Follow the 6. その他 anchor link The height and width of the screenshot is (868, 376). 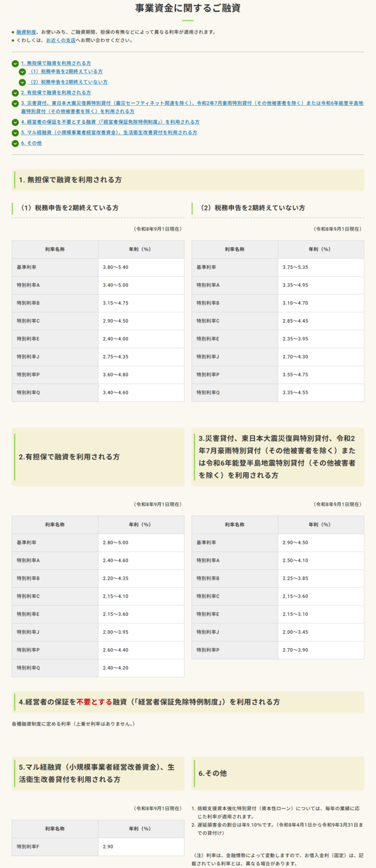tap(32, 143)
